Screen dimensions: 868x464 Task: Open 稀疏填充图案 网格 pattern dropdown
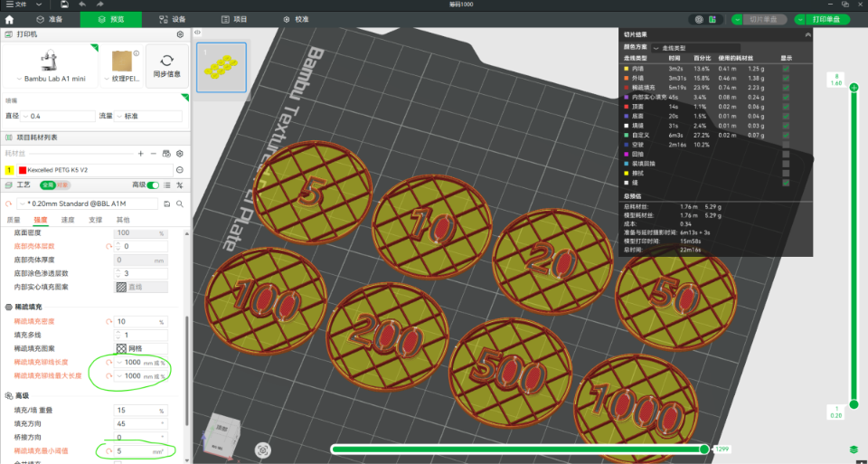pos(141,349)
